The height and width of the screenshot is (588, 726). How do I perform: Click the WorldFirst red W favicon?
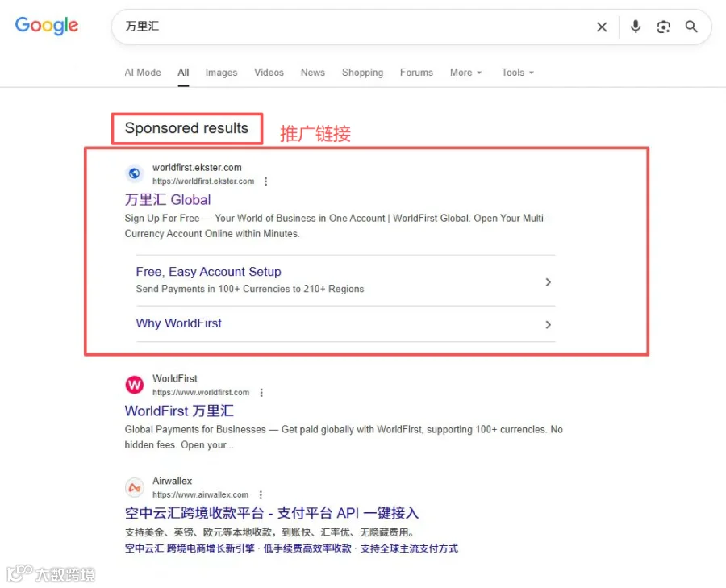(134, 385)
